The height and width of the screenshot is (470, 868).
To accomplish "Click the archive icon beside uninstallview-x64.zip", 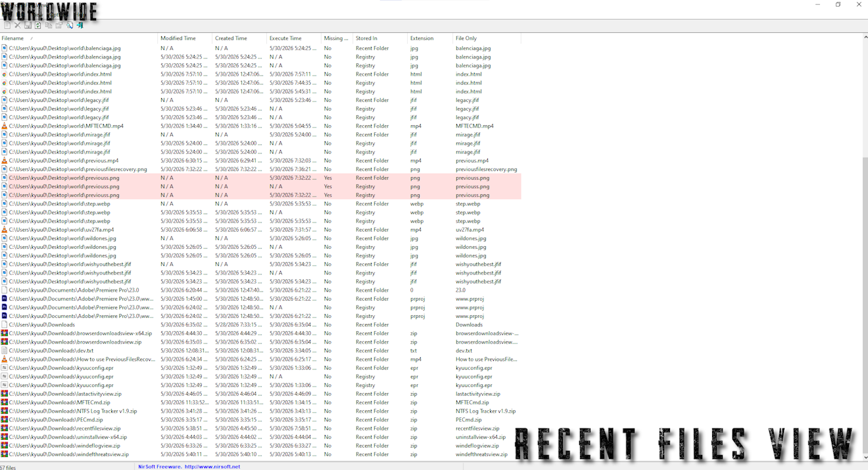I will (x=5, y=437).
